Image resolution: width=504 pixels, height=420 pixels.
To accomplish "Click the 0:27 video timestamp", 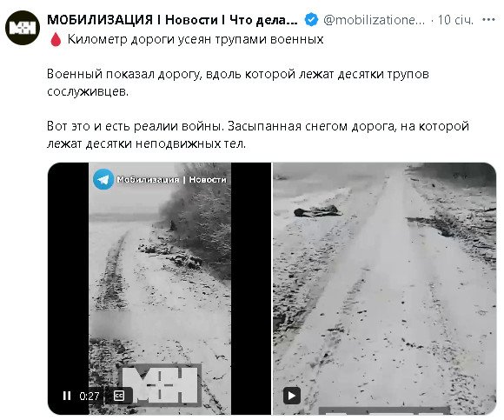I will tap(90, 396).
